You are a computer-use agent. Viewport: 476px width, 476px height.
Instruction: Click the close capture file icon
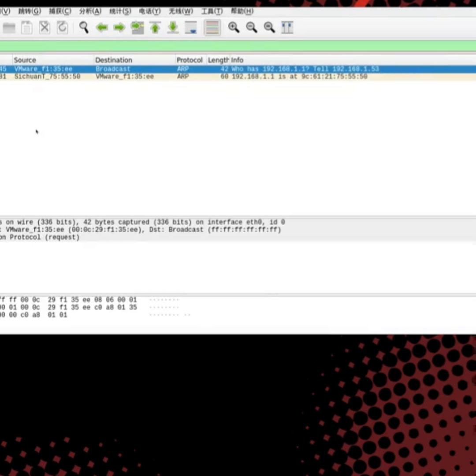coord(45,28)
